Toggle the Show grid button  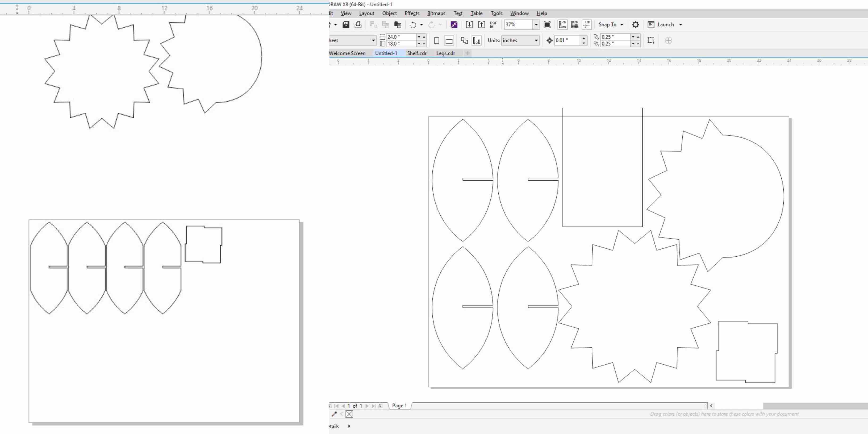pyautogui.click(x=575, y=24)
